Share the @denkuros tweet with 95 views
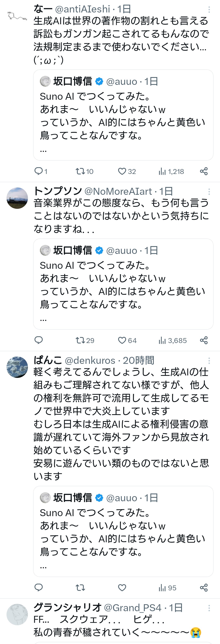Screen dimensions: 220x644 point(204,588)
